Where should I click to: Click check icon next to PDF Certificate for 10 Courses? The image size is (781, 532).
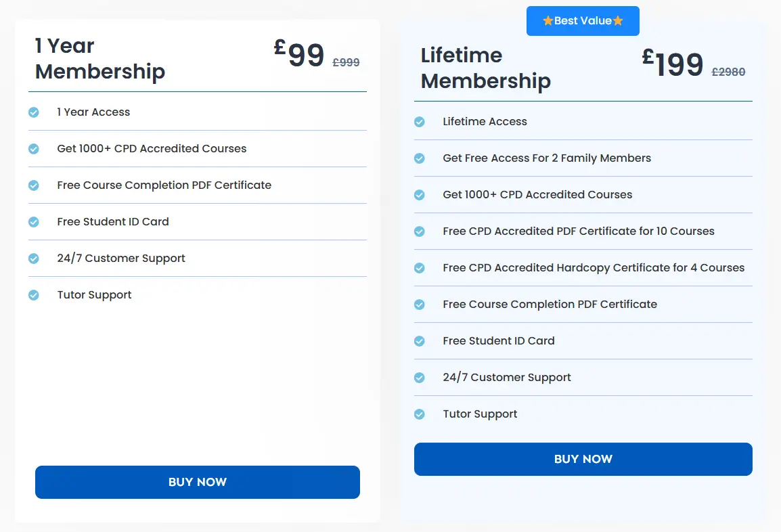pyautogui.click(x=420, y=231)
